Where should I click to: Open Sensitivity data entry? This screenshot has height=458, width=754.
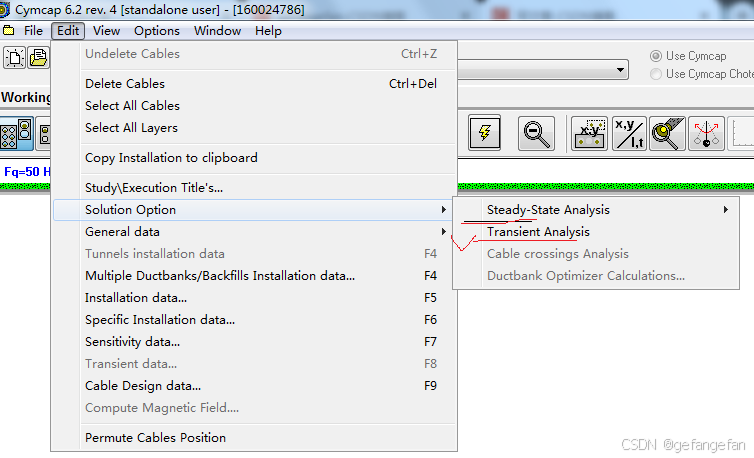[255, 342]
